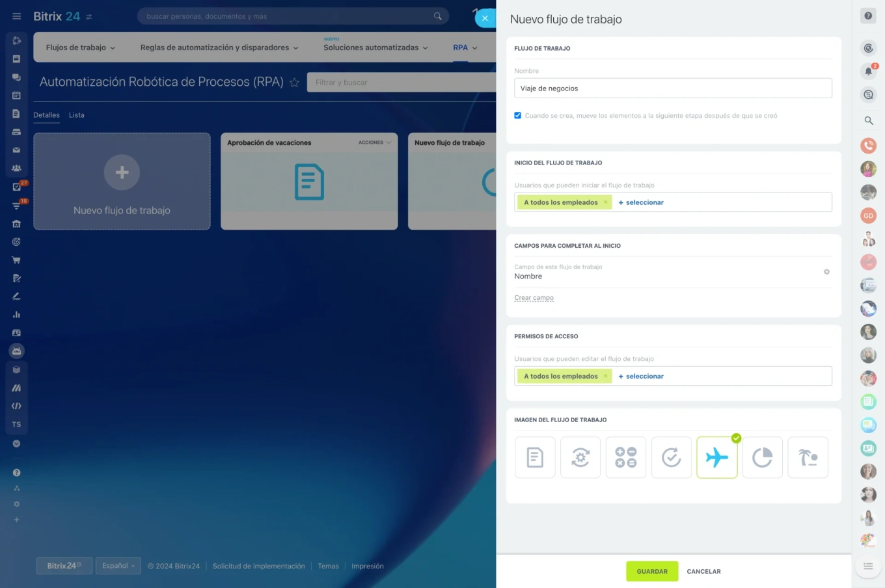Viewport: 885px width, 588px height.
Task: Pick the document workflow image icon
Action: [x=534, y=458]
